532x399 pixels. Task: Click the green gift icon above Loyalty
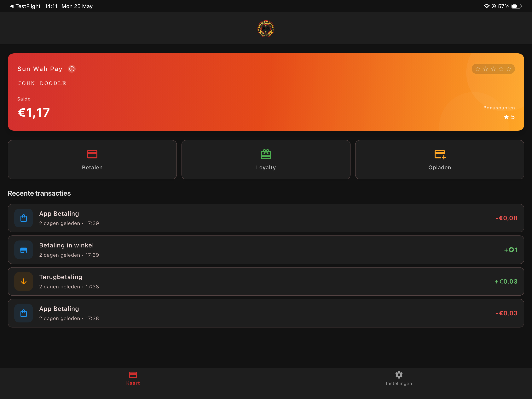(266, 154)
